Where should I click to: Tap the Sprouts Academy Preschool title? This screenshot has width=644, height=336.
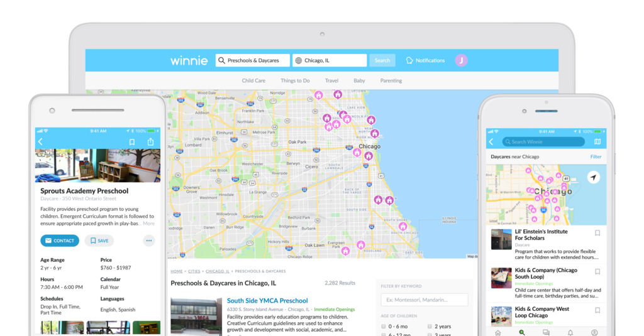point(84,191)
